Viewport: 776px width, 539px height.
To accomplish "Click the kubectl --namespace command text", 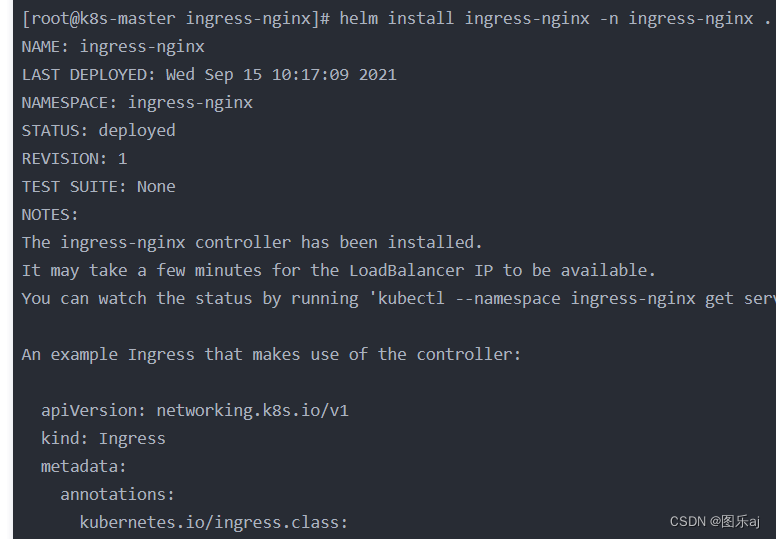I will tap(573, 298).
